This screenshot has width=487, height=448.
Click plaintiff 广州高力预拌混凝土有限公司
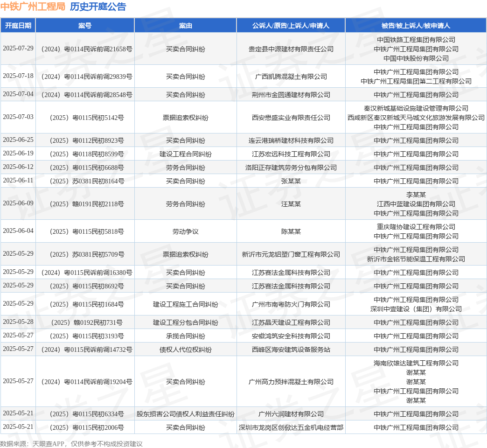291,382
